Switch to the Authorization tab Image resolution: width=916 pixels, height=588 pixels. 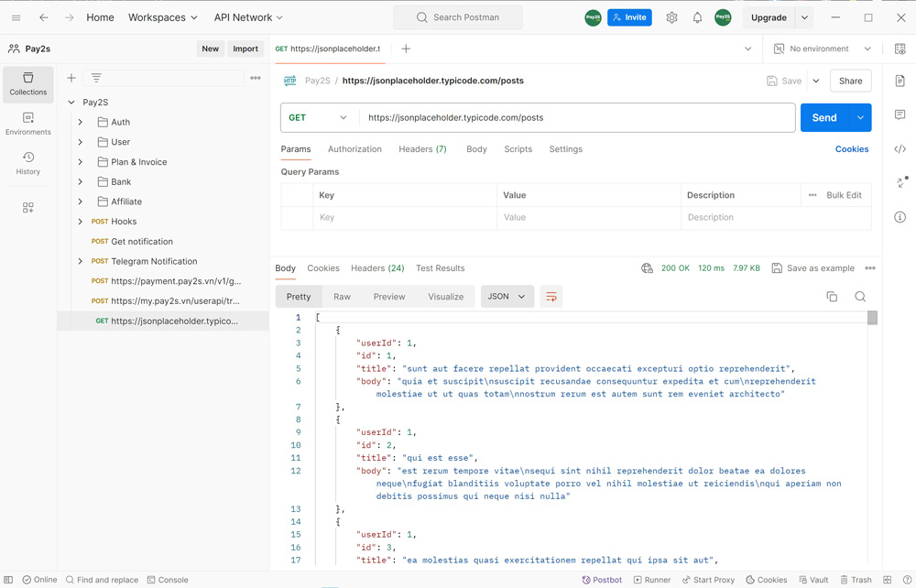(354, 149)
